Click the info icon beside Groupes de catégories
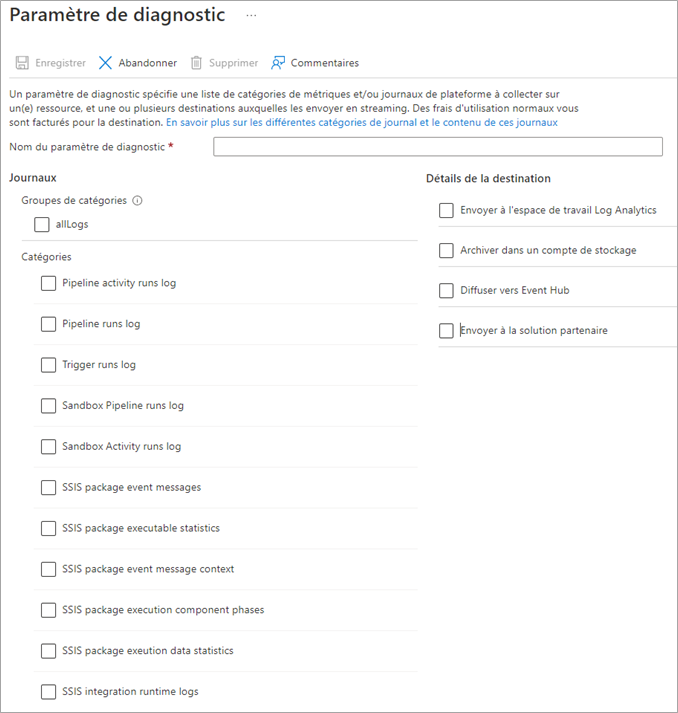678x713 pixels. coord(137,201)
